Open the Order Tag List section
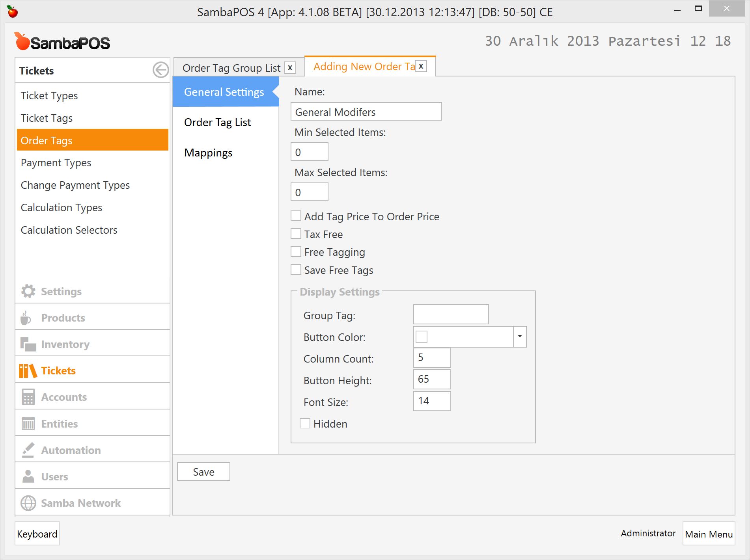Viewport: 750px width, 560px height. tap(217, 122)
